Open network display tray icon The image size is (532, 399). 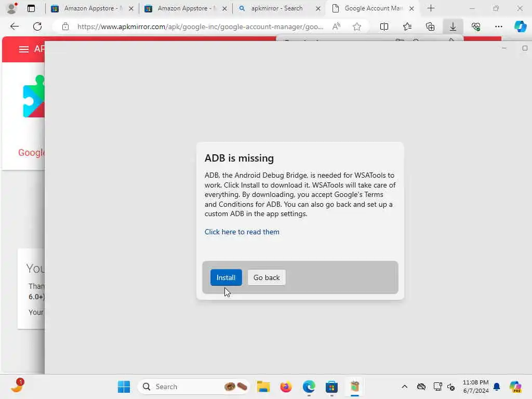437,387
